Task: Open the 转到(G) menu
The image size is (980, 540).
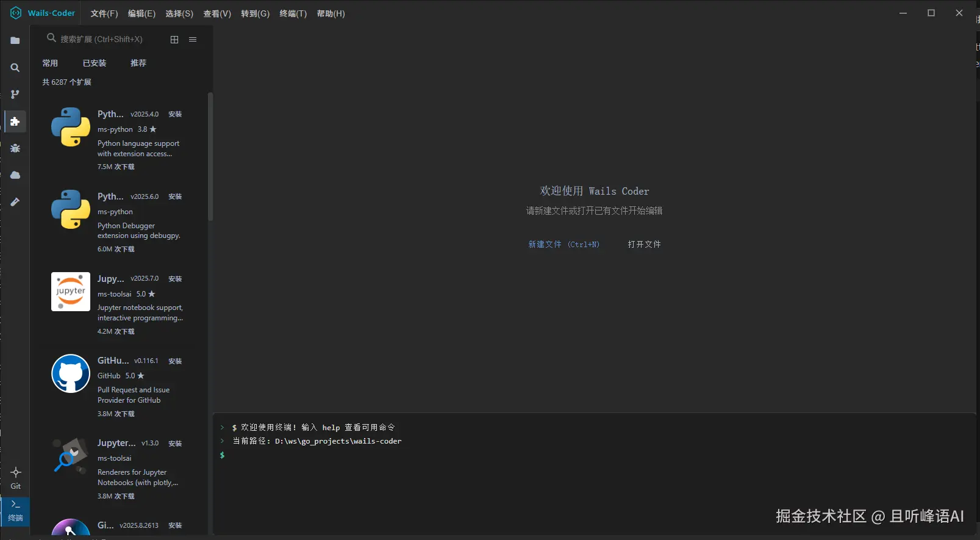Action: click(255, 13)
